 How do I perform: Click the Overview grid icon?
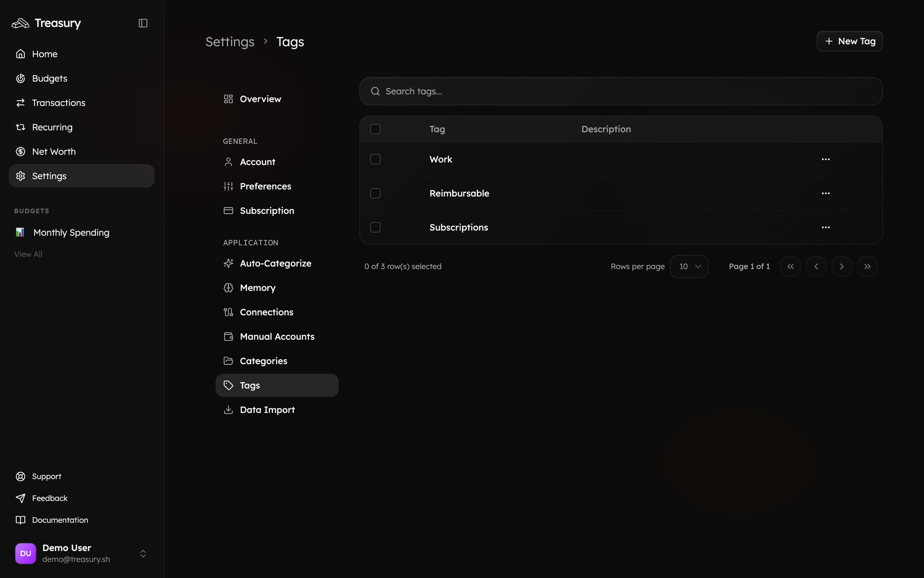tap(228, 99)
